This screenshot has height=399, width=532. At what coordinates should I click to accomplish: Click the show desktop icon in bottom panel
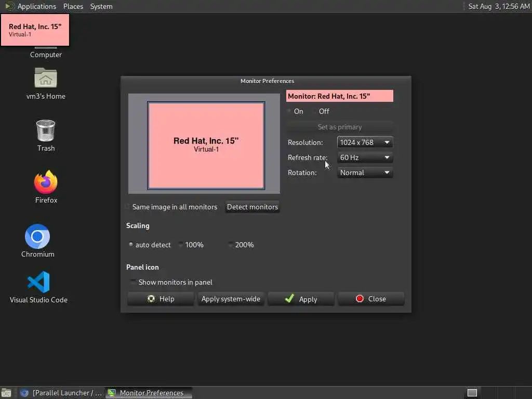tap(6, 393)
